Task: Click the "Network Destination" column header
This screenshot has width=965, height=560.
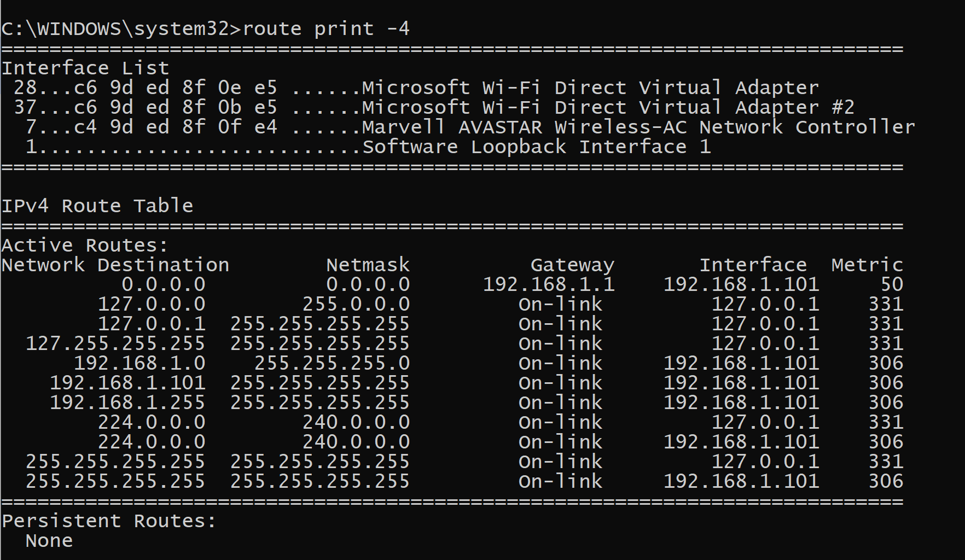Action: click(115, 265)
